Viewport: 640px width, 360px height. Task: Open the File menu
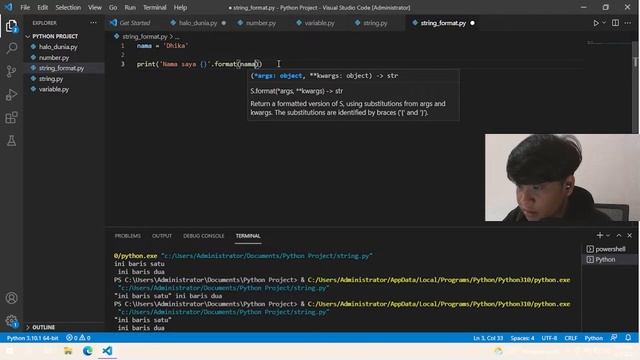coord(25,7)
